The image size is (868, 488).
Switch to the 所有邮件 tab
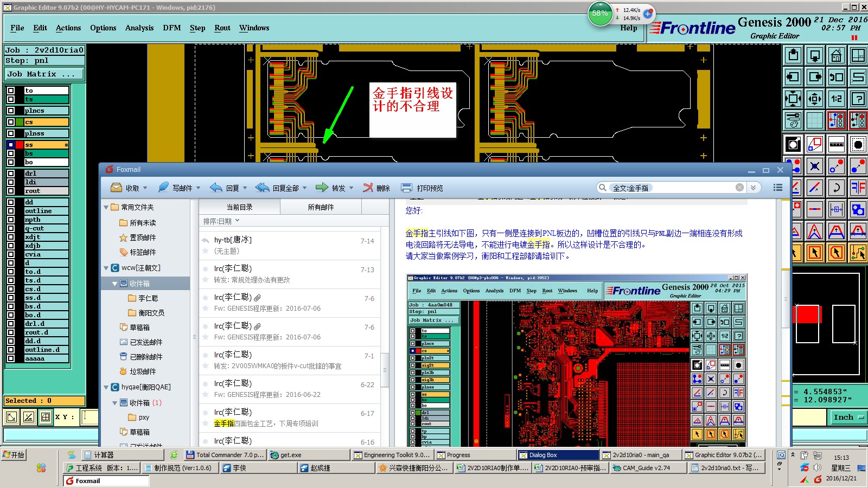click(321, 207)
